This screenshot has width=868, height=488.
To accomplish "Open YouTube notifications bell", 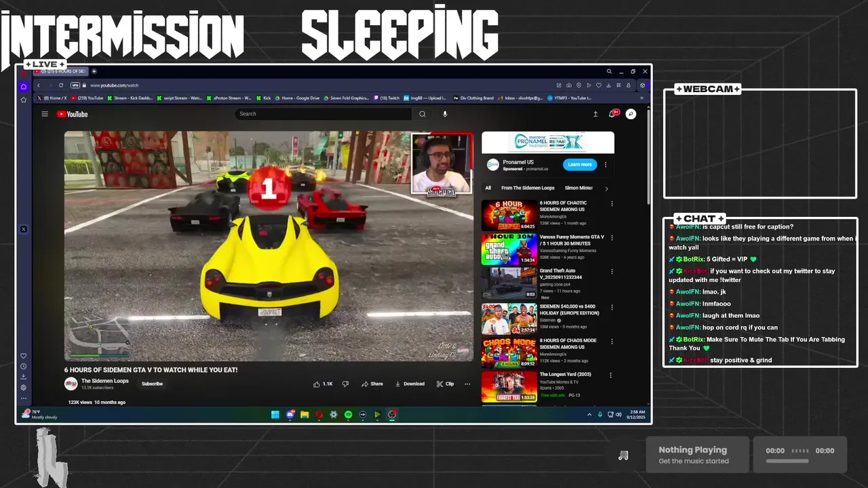I will tap(612, 114).
